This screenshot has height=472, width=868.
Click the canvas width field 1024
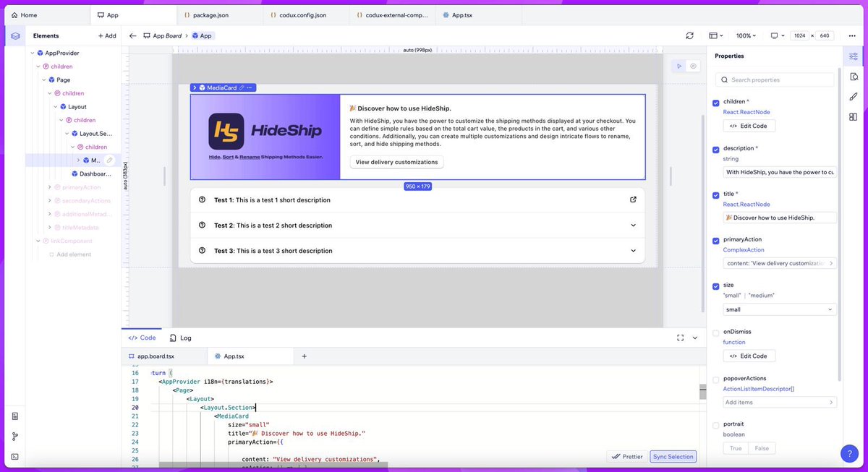pyautogui.click(x=799, y=35)
